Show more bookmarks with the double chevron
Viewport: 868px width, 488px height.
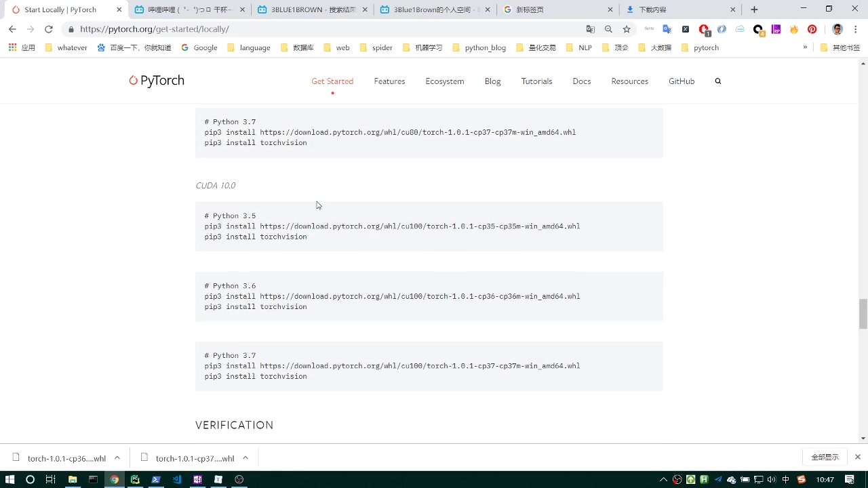tap(805, 47)
